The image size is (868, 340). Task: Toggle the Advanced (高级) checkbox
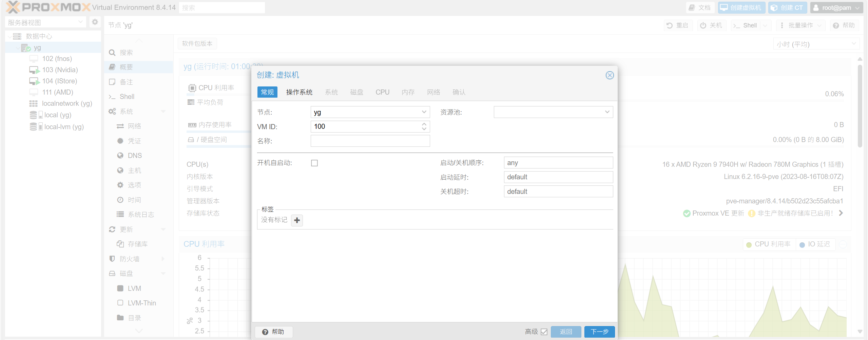[544, 332]
